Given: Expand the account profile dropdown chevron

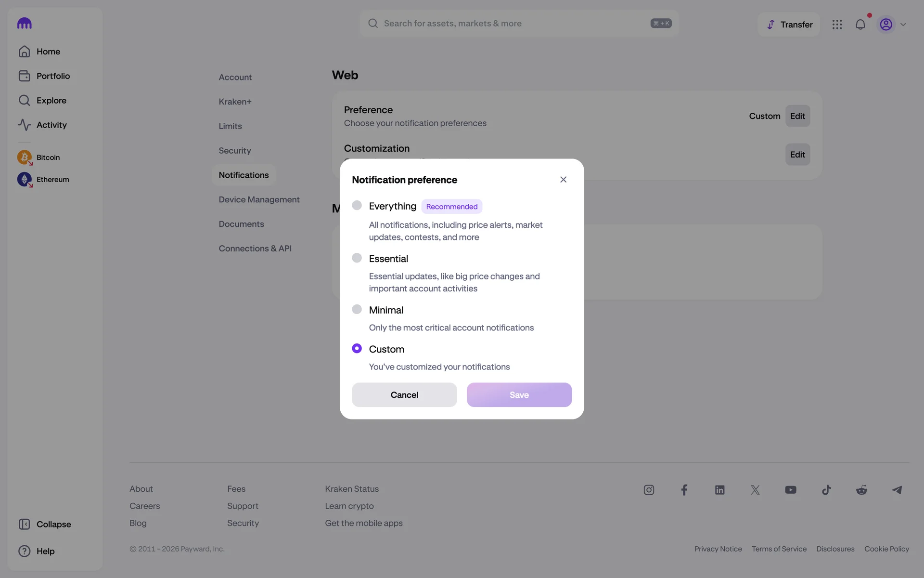Looking at the screenshot, I should click(x=903, y=25).
